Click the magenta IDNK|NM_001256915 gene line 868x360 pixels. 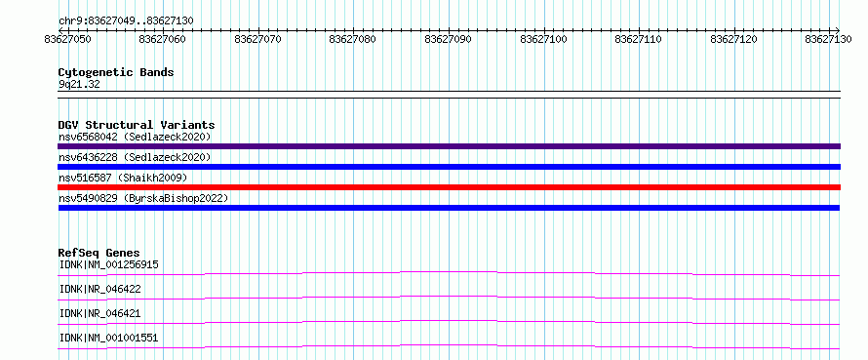click(449, 273)
